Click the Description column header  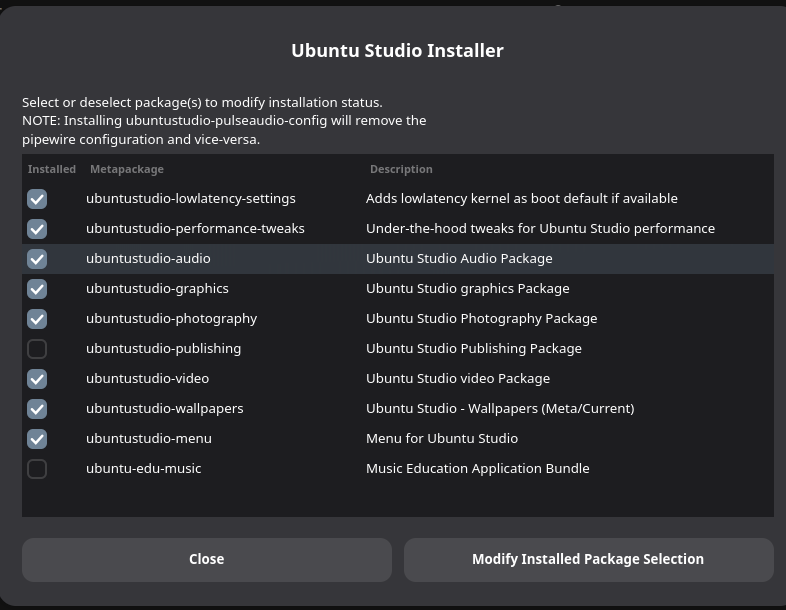401,169
